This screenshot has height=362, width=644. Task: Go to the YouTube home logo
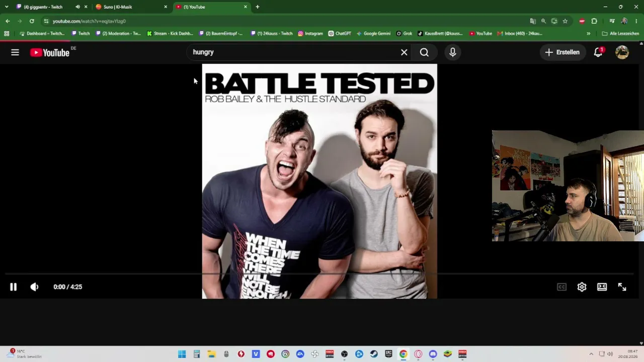pyautogui.click(x=50, y=52)
